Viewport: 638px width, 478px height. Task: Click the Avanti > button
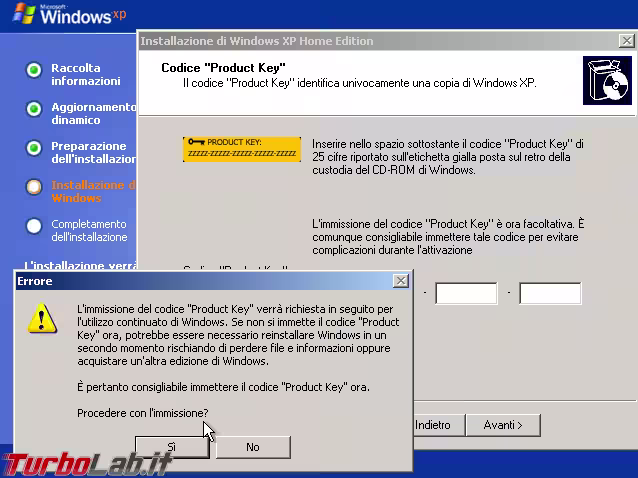tap(503, 425)
